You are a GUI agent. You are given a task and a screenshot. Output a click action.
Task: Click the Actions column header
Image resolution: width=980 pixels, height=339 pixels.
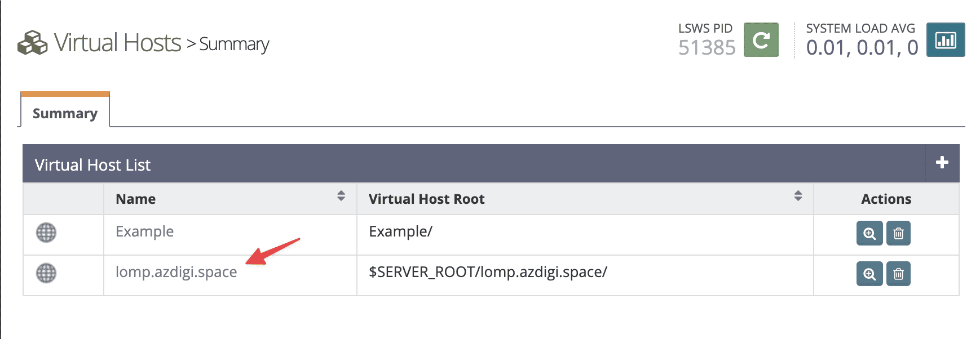click(x=886, y=199)
